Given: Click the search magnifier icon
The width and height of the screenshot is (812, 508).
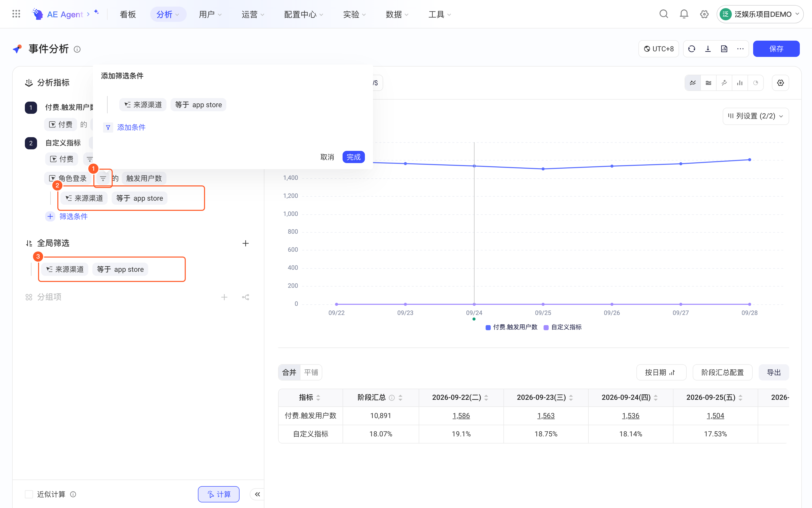Looking at the screenshot, I should pyautogui.click(x=663, y=14).
